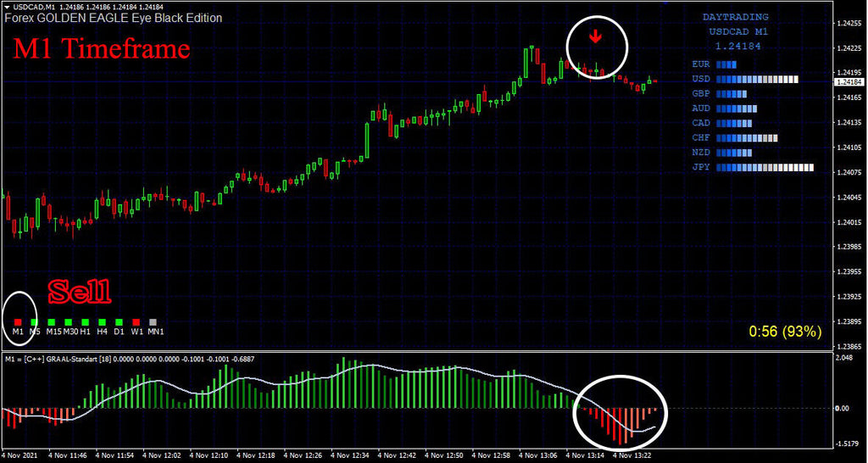Select the red W1 timeframe square

point(136,321)
